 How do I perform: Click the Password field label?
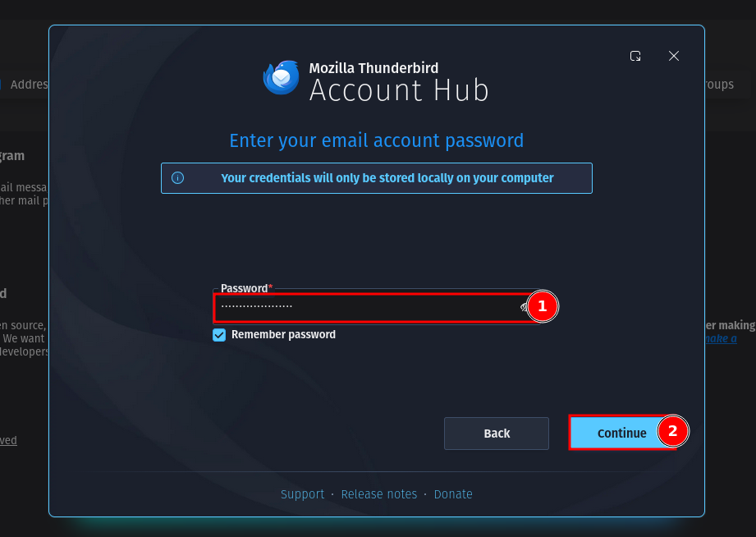(x=244, y=288)
